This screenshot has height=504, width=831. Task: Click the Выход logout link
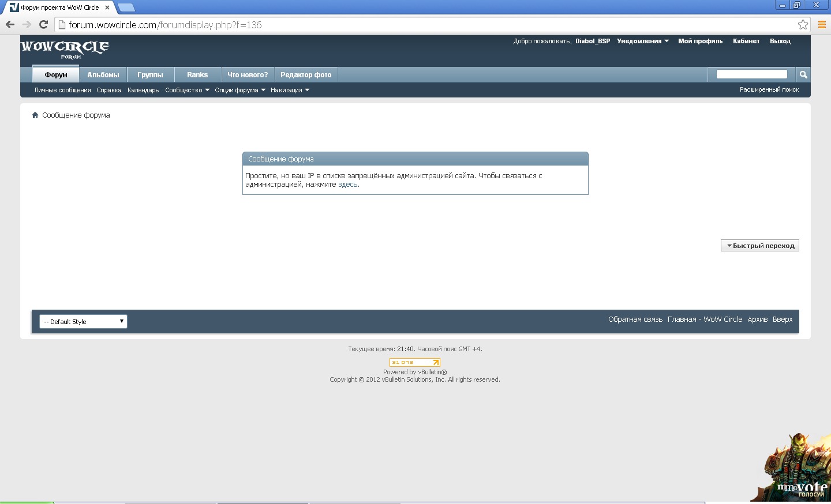click(780, 41)
